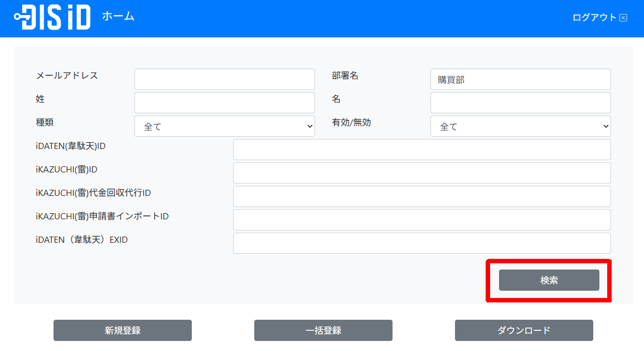Click the iKAZUCHI(雷)ID input box

tap(422, 173)
